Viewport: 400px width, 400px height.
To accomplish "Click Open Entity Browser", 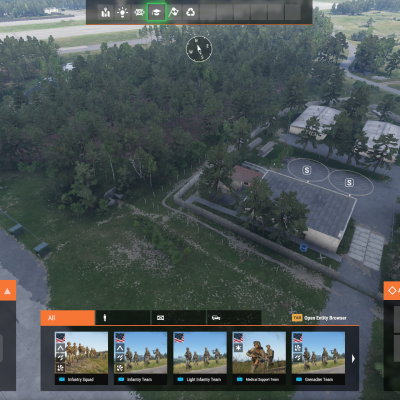I will [319, 318].
